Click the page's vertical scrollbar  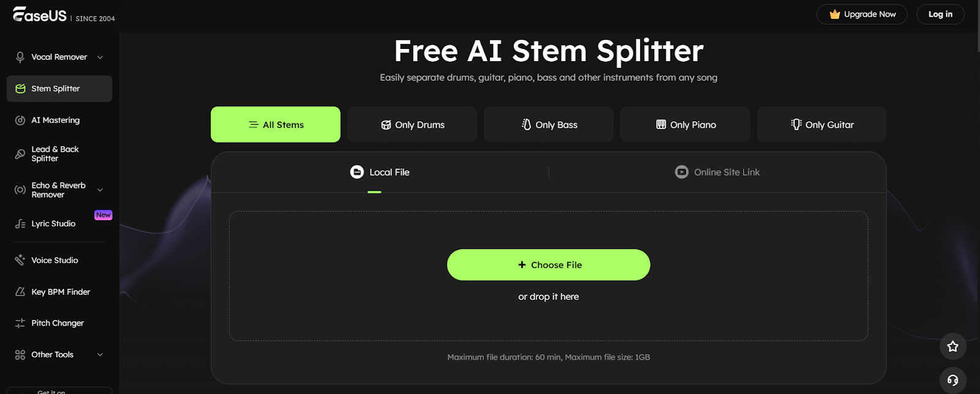(x=977, y=24)
